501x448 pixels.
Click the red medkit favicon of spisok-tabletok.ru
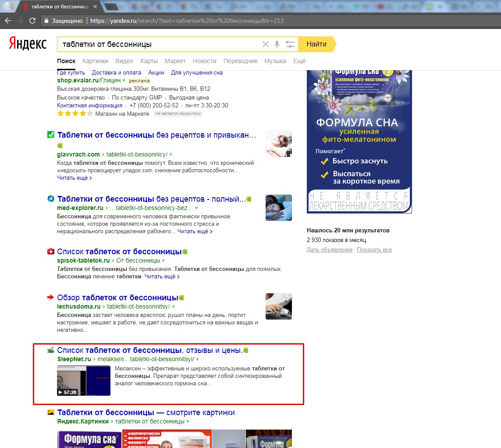click(x=51, y=252)
